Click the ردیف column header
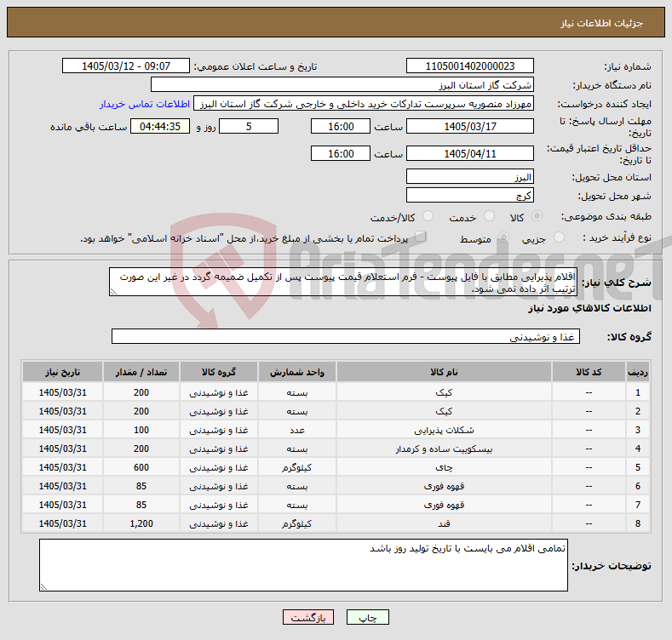 (638, 372)
